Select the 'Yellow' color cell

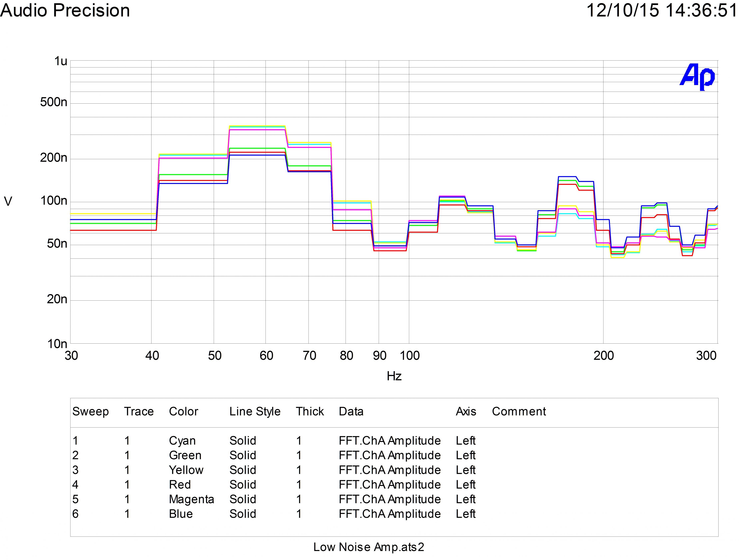coord(186,470)
